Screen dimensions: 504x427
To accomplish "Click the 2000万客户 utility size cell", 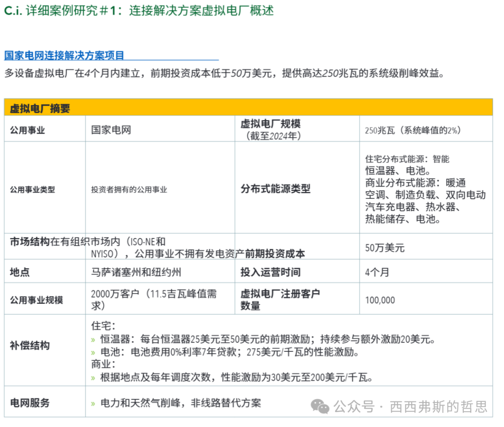I will pos(154,299).
